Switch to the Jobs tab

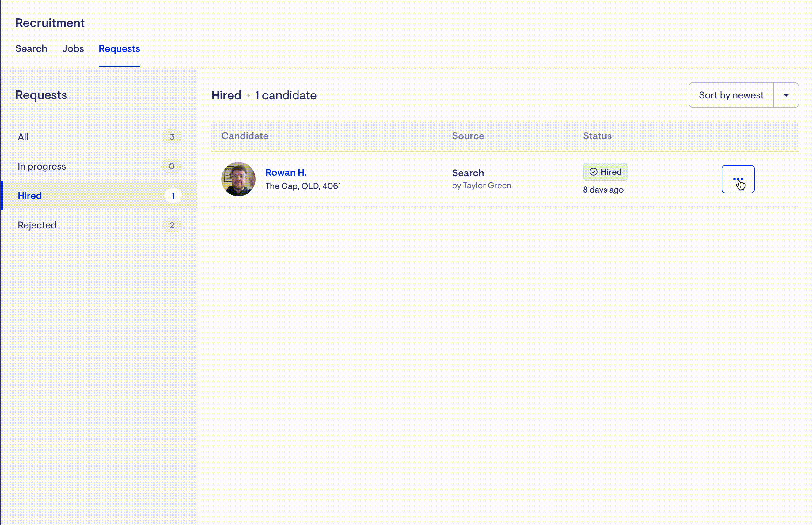click(73, 48)
